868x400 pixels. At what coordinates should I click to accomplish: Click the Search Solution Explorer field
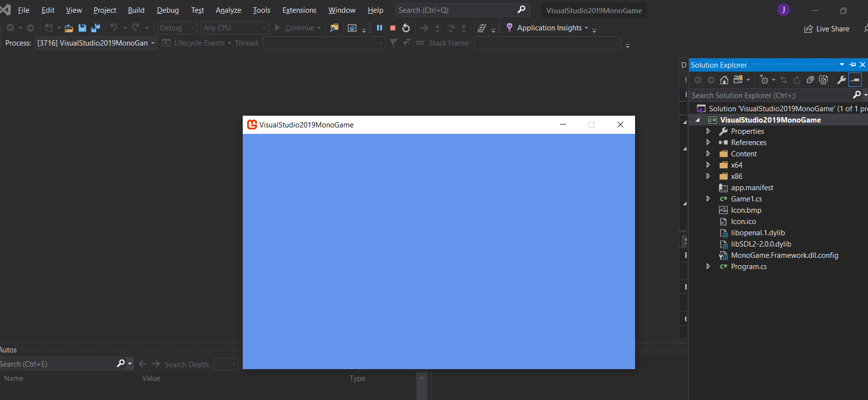coord(770,96)
